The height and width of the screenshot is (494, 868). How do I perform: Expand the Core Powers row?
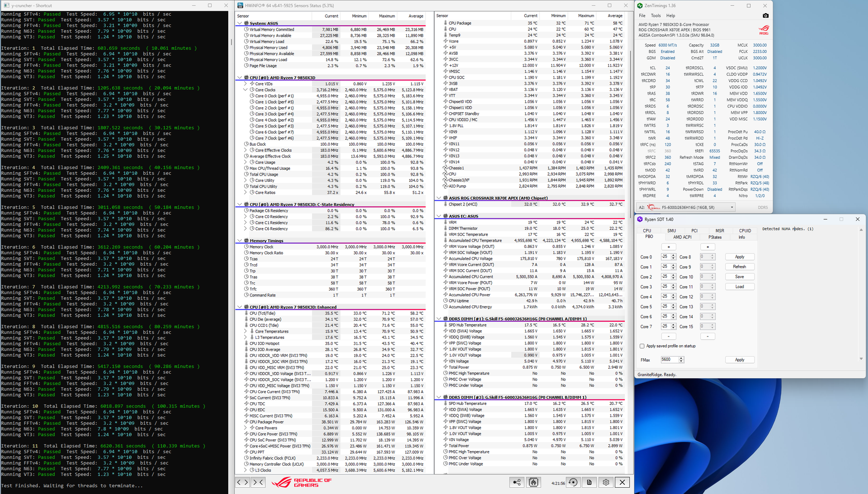click(x=245, y=428)
